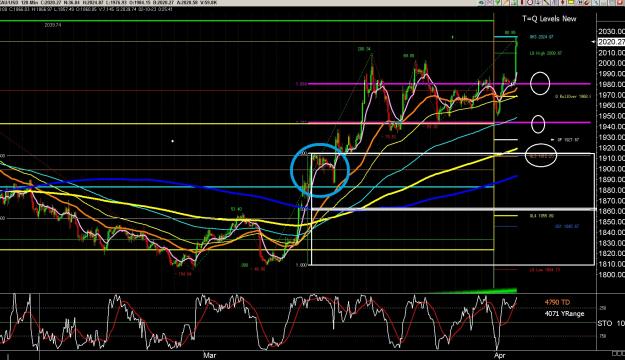This screenshot has width=625, height=360.
Task: Click the eye icon in top toolbar
Action: coord(482,2)
